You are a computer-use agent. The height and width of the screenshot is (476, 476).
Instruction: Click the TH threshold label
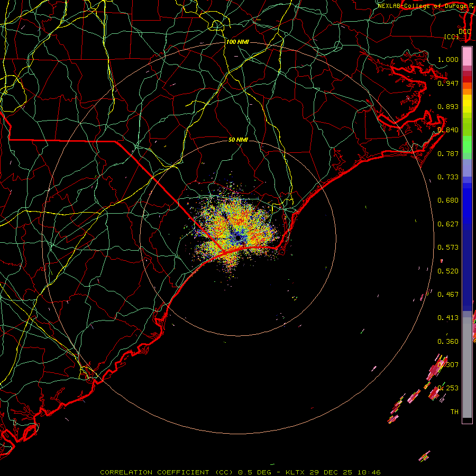click(454, 412)
